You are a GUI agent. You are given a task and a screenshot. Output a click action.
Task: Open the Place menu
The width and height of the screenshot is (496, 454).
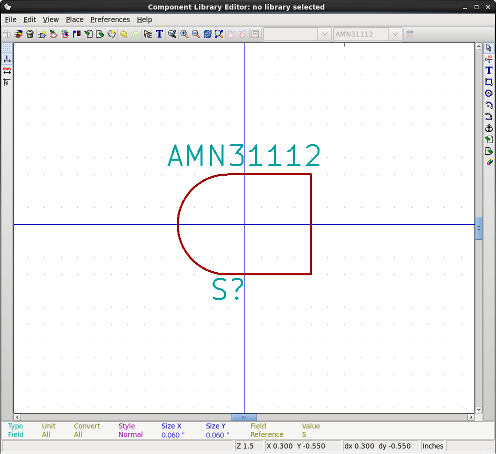click(74, 20)
